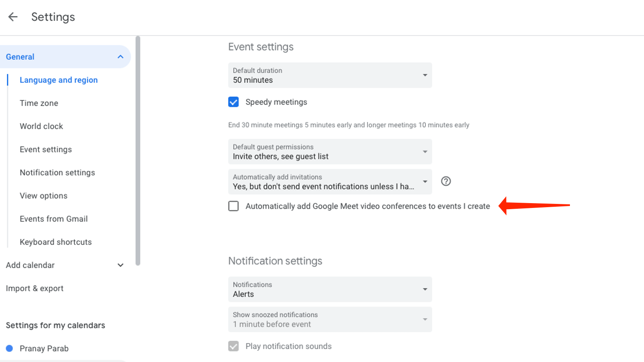This screenshot has width=644, height=362.
Task: Toggle Play notification sounds checkbox
Action: point(233,346)
